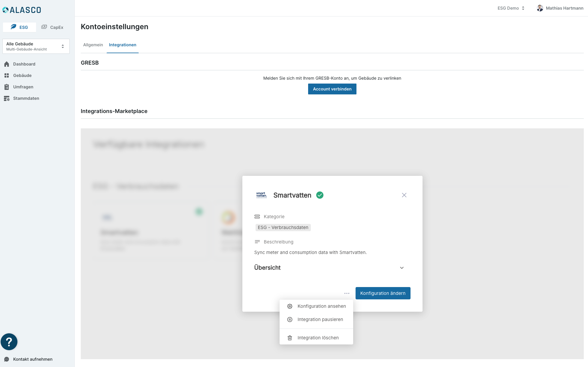This screenshot has height=367, width=588.
Task: Click the green connected checkmark icon
Action: click(x=320, y=195)
